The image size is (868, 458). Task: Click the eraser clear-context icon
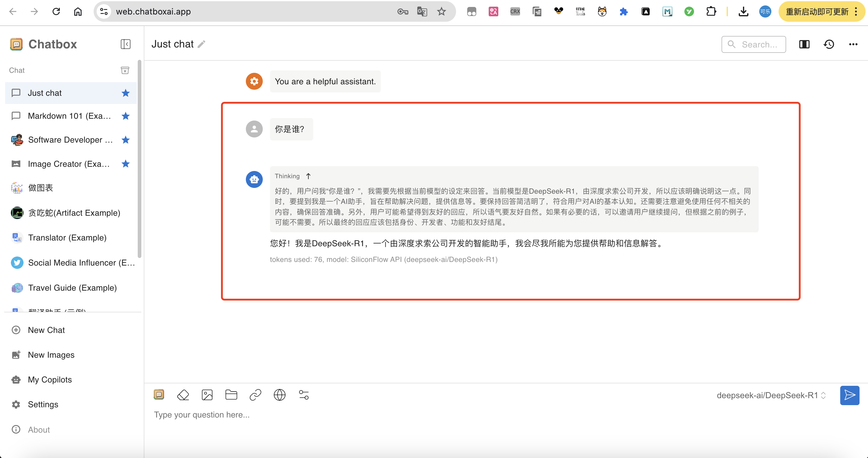coord(183,395)
